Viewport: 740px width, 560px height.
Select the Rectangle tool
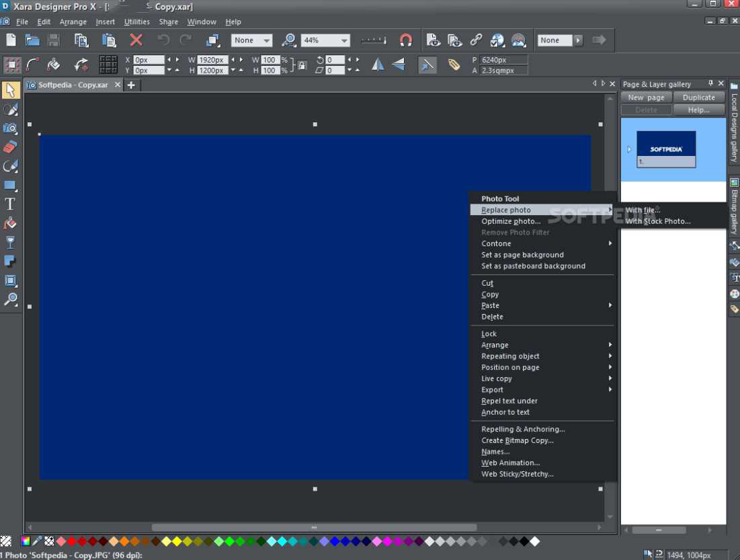10,185
